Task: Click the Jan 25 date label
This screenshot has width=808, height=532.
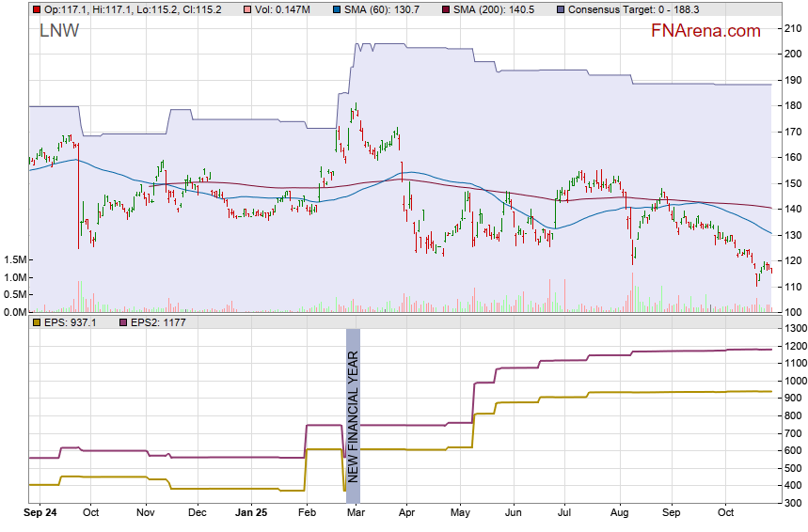Action: (249, 514)
